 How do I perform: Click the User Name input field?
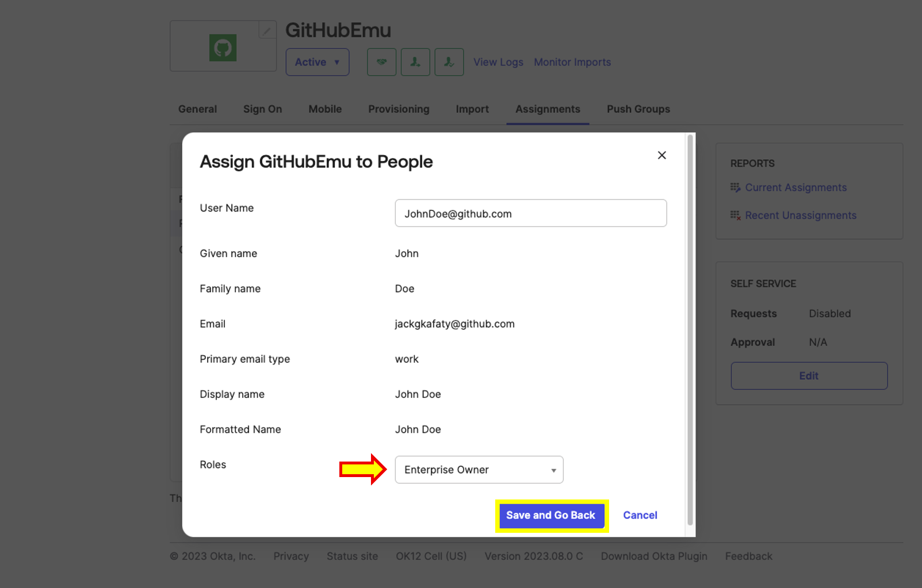coord(531,213)
